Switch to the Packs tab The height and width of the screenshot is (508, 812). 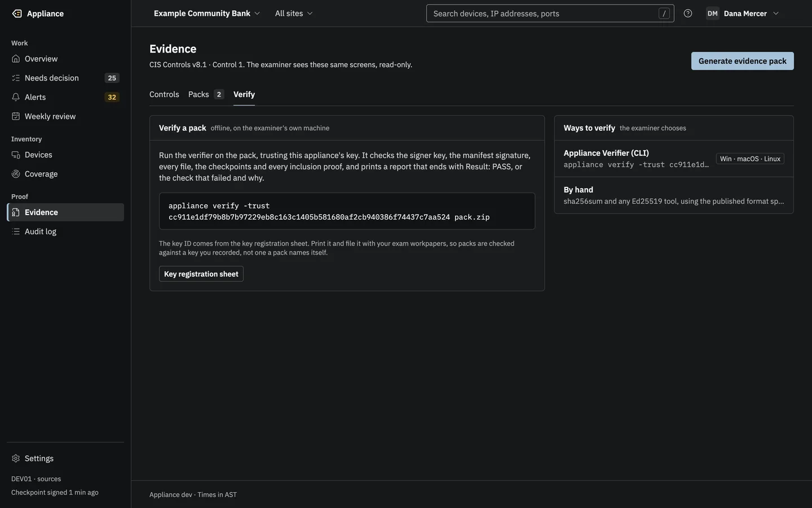pos(206,94)
